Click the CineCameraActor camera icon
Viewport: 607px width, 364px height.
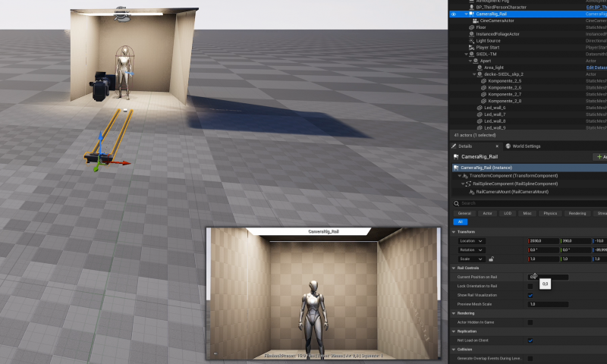click(x=476, y=20)
